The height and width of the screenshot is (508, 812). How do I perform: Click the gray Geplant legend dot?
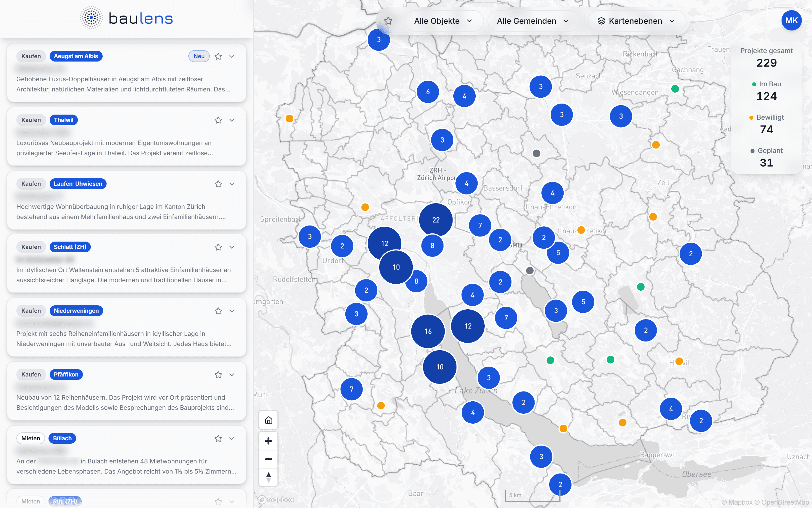(x=752, y=151)
